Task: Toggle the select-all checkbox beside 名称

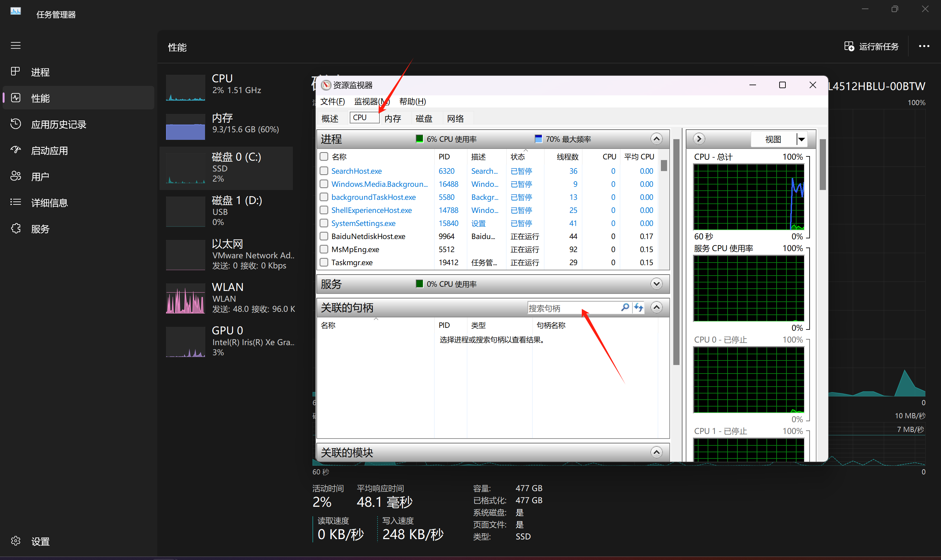Action: click(x=324, y=157)
